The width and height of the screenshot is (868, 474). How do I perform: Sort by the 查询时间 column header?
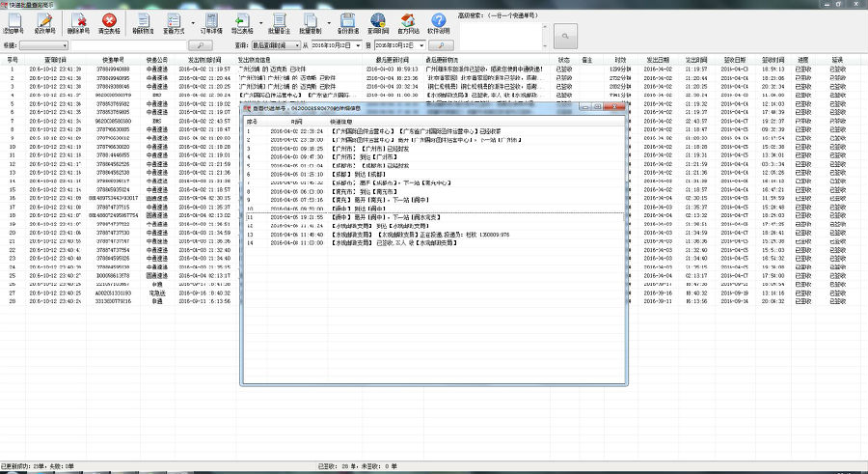(x=55, y=60)
